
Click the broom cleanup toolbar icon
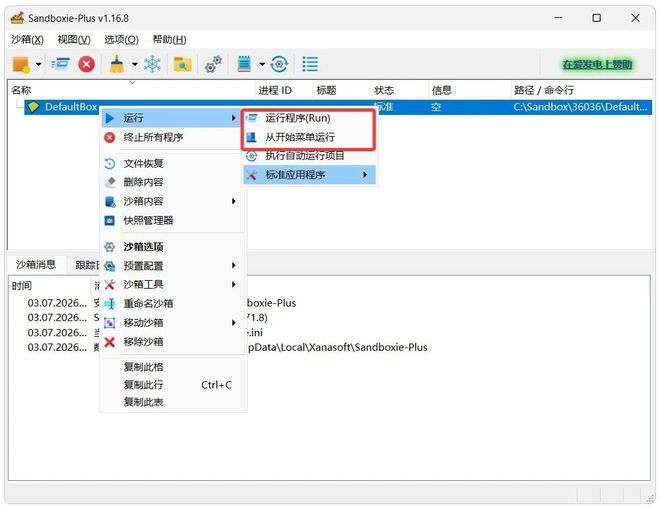coord(117,64)
